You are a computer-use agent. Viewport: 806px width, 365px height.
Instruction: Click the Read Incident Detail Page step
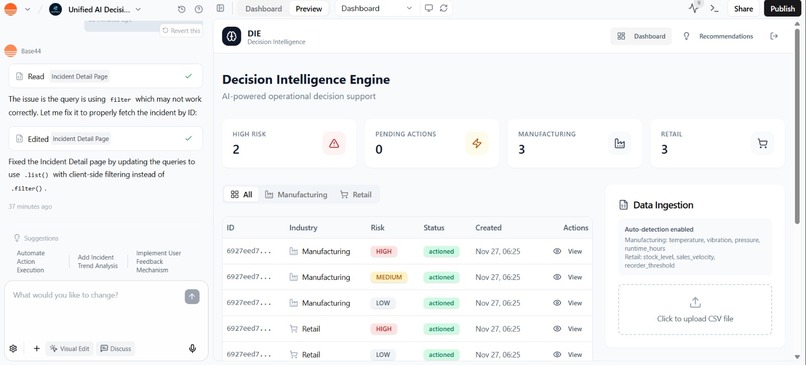(105, 76)
